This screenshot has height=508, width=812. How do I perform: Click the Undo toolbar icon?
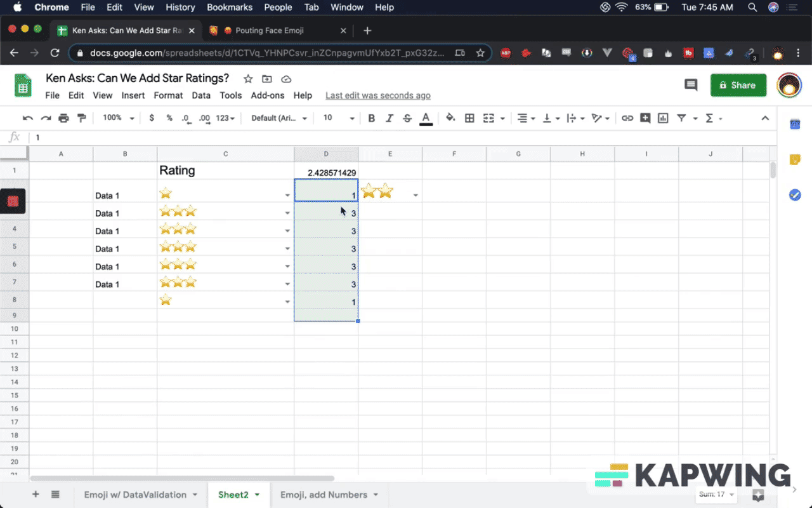click(x=28, y=118)
